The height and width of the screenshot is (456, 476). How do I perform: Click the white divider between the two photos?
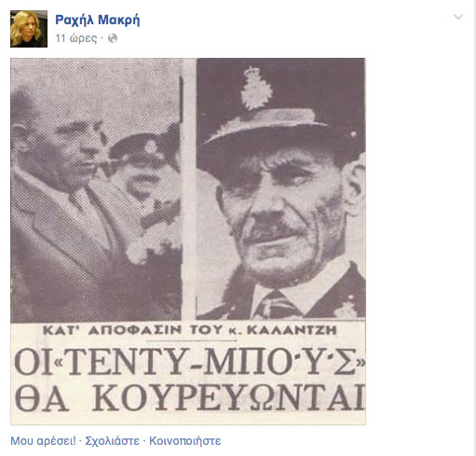189,188
